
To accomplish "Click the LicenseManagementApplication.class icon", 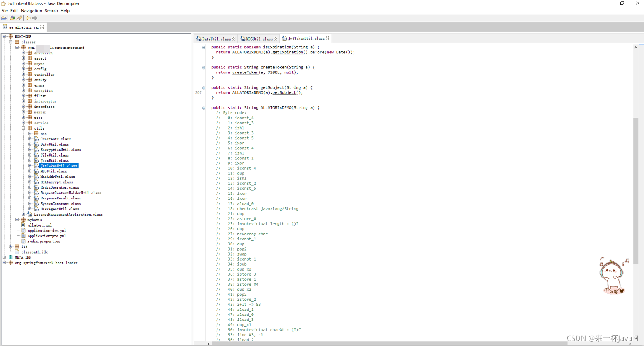I will point(30,214).
